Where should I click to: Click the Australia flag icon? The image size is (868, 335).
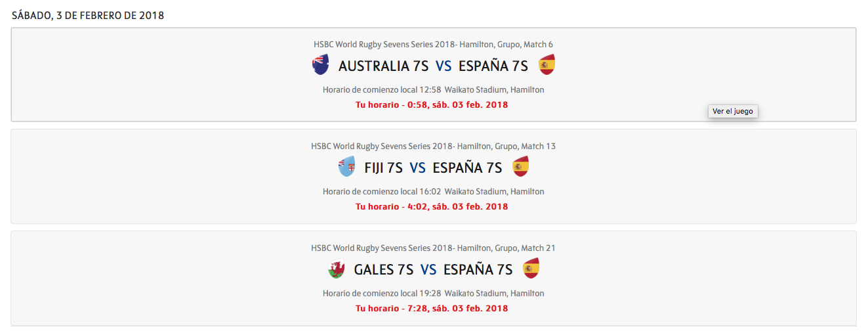(x=320, y=65)
